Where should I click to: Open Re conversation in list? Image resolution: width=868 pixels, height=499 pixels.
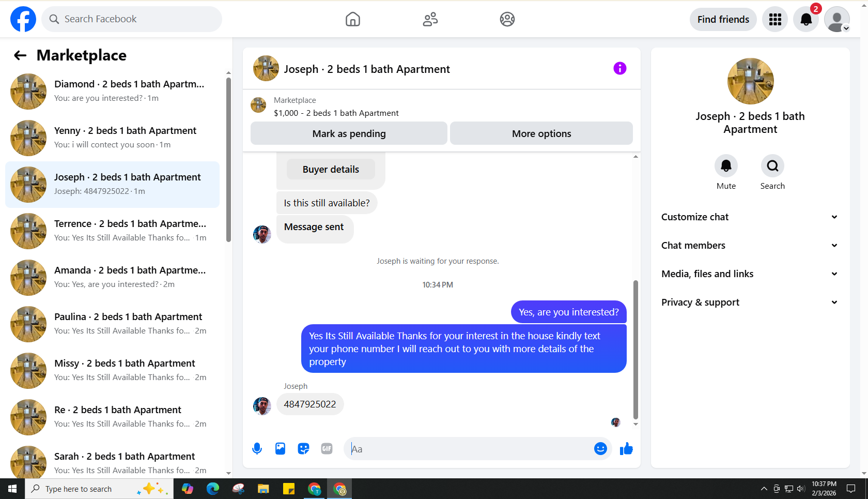coord(113,417)
